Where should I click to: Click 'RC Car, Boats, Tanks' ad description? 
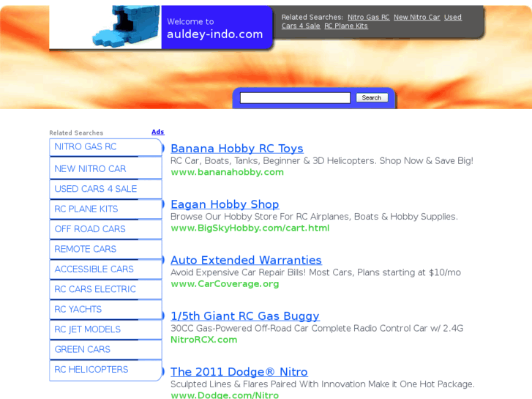[322, 160]
